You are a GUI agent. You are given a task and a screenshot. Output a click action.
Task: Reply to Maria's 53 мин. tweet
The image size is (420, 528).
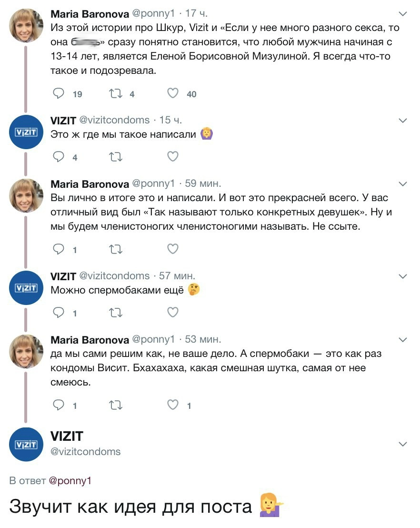pyautogui.click(x=58, y=405)
